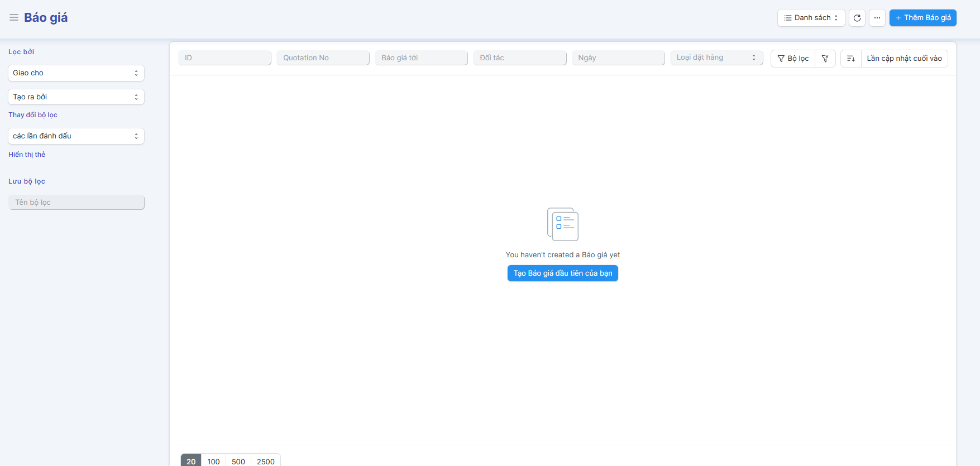Click the clear filters icon
Screen dimensions: 980x466
(x=825, y=59)
